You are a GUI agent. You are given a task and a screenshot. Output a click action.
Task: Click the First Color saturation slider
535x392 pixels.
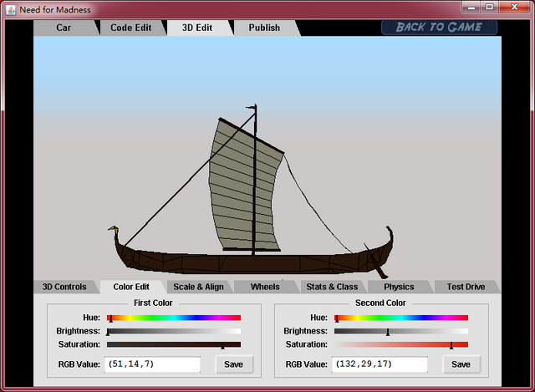174,344
